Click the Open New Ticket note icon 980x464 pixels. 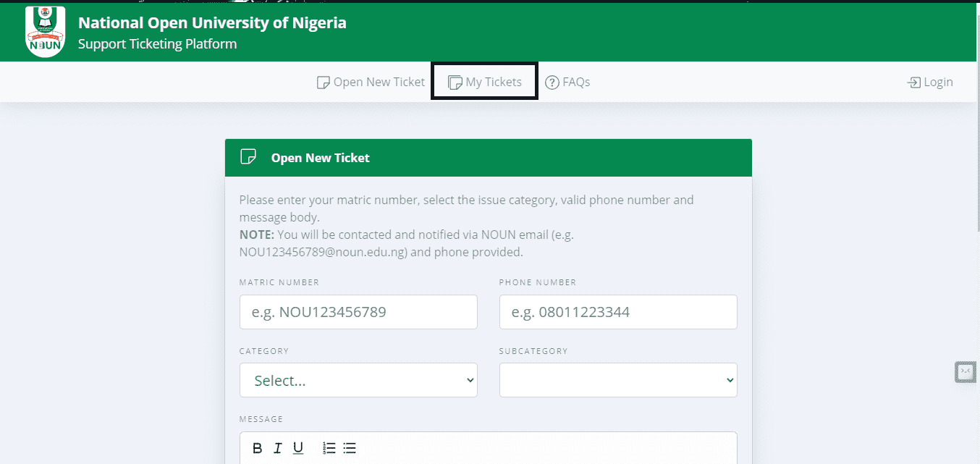[324, 83]
